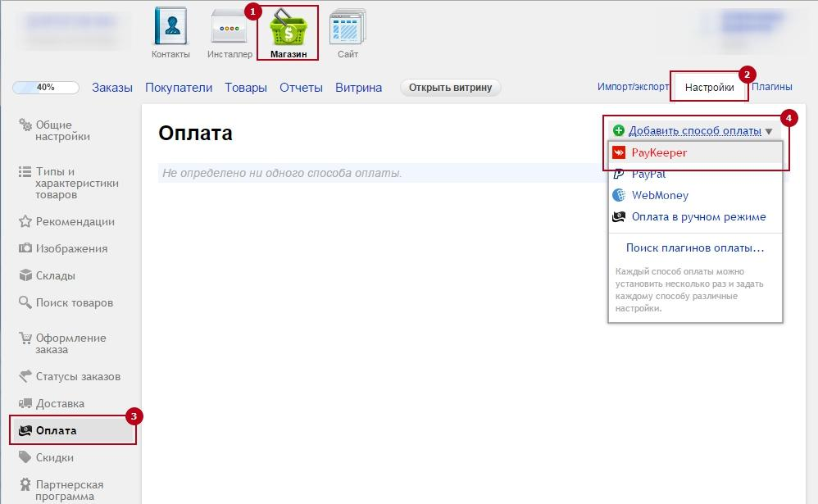Open the Магазин shopping basket icon
The width and height of the screenshot is (818, 504).
[x=288, y=28]
